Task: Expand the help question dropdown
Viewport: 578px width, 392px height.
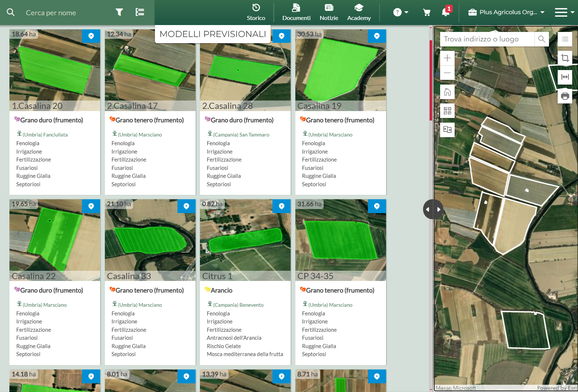Action: point(401,12)
